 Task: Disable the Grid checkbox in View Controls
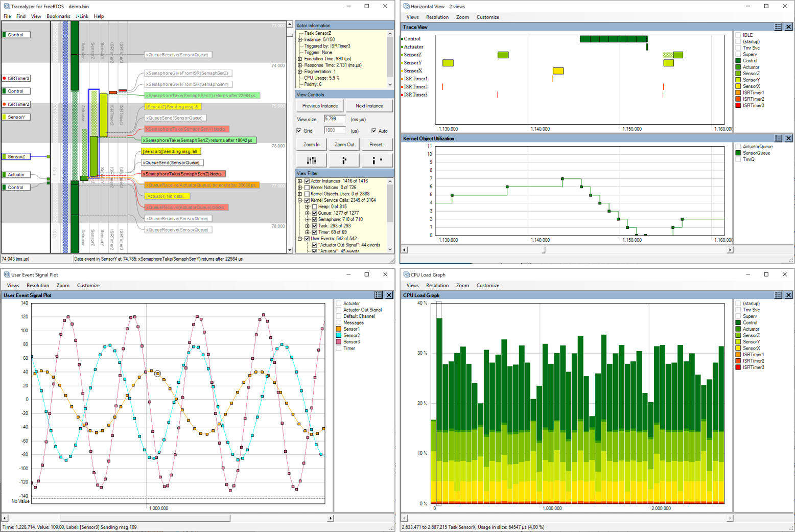click(x=298, y=131)
